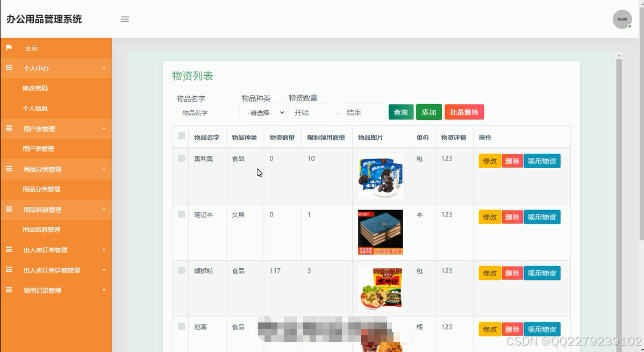Open the 物品种类 -请选择- dropdown
The height and width of the screenshot is (352, 644).
click(x=264, y=112)
